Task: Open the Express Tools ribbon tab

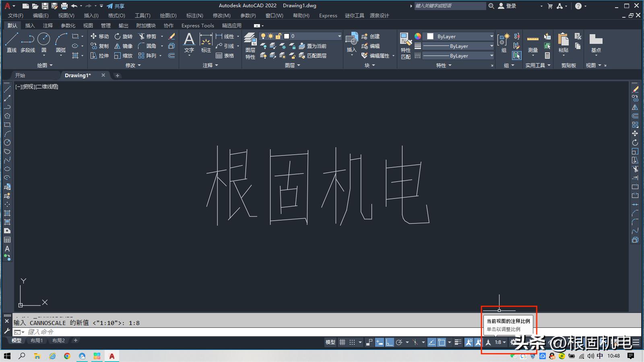Action: coord(197,25)
